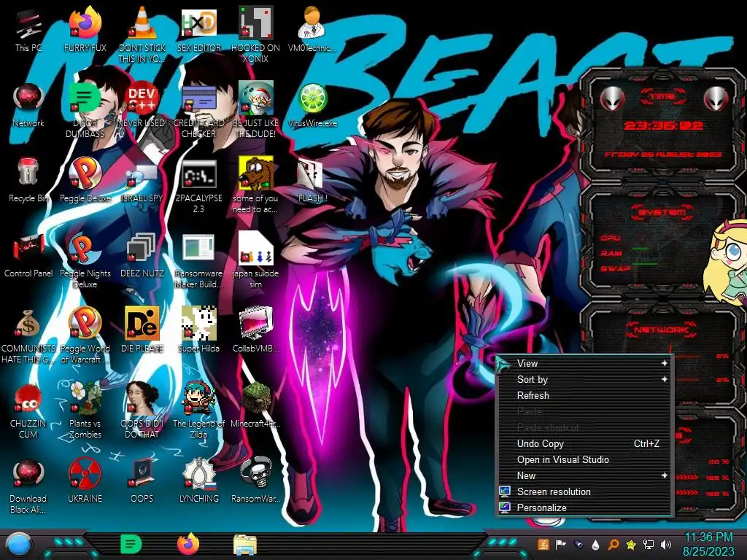Choose Personalize from context menu
747x560 pixels.
584,508
